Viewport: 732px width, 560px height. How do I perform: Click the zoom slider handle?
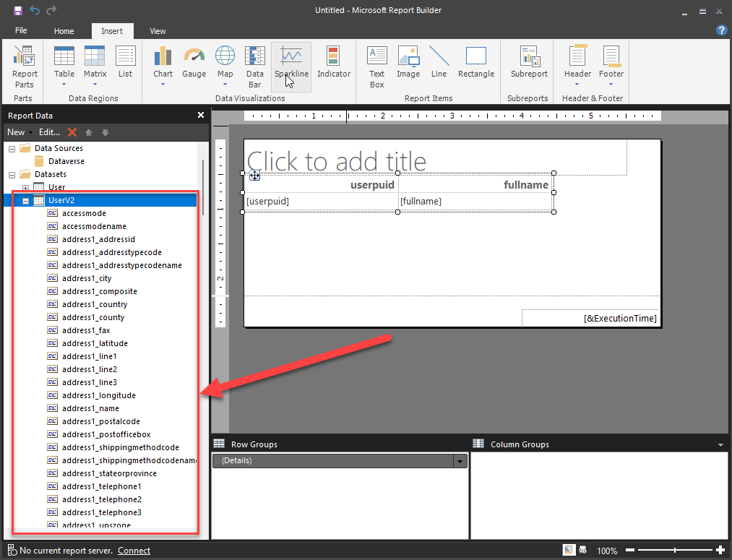click(675, 551)
